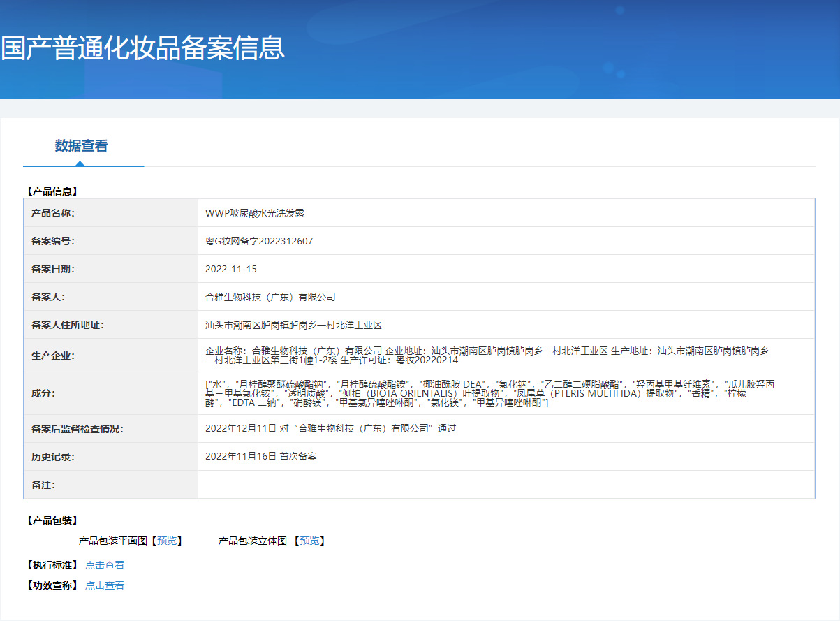
Task: Click the 备案后监督检查情况 label cell
Action: (x=111, y=429)
